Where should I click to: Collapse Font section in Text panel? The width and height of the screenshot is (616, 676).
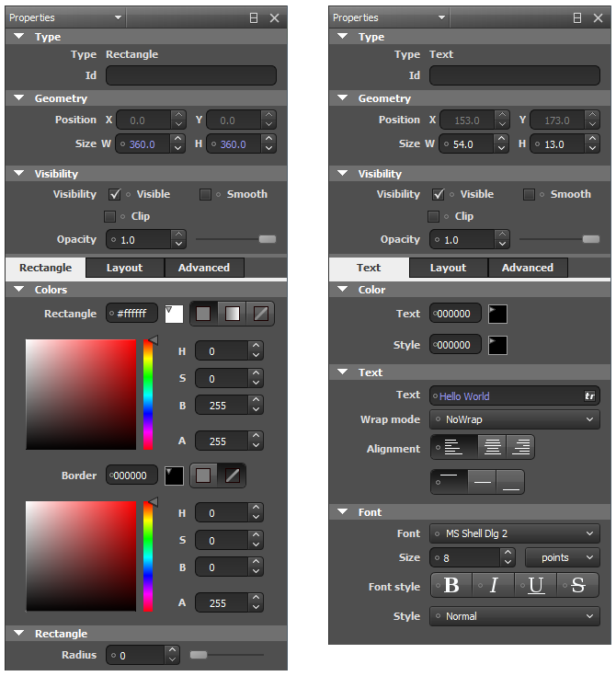[x=343, y=511]
